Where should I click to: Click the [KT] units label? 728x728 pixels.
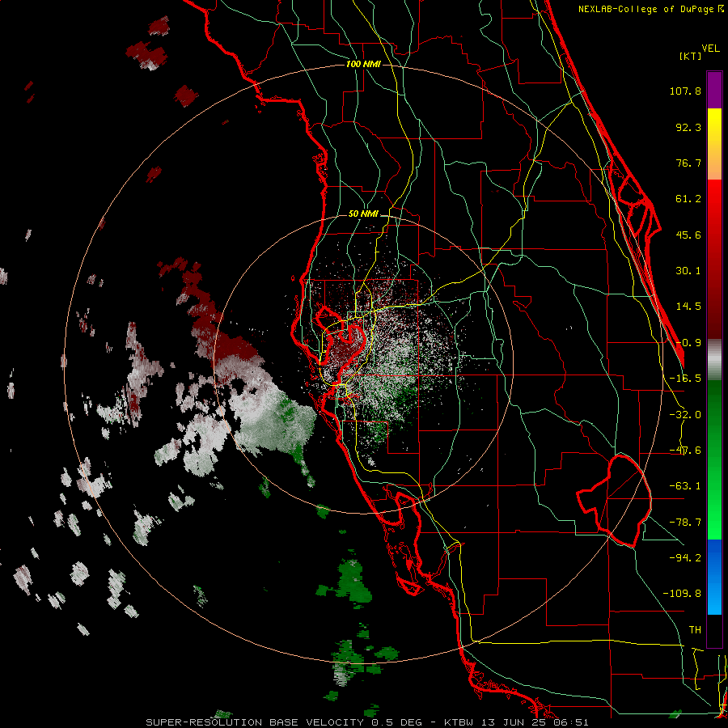(x=690, y=56)
